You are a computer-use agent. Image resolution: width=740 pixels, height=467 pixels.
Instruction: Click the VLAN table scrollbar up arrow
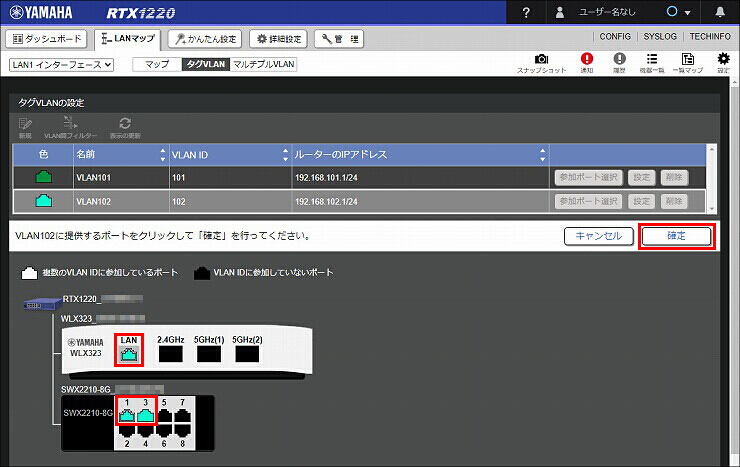712,149
